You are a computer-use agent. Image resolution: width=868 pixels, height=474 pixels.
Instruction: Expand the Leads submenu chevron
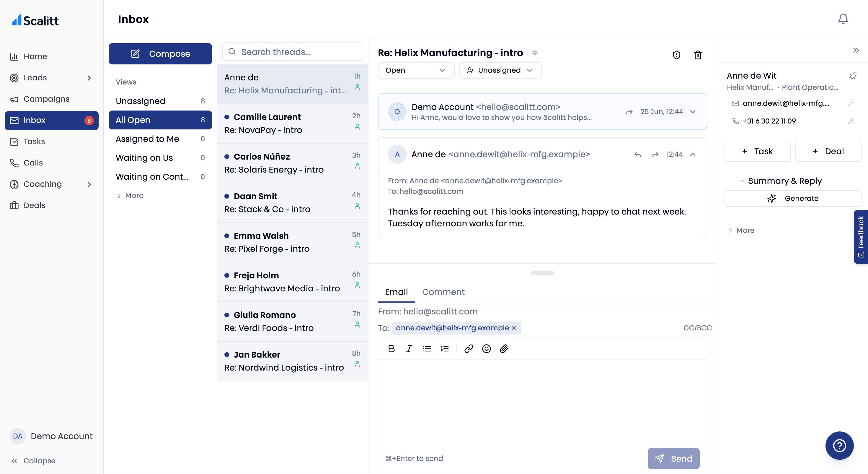89,78
